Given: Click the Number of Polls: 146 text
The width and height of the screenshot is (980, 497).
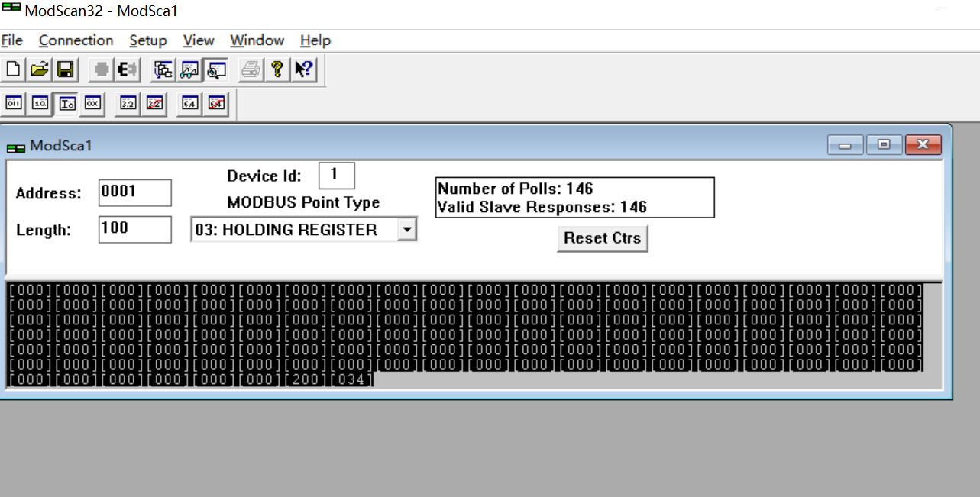Looking at the screenshot, I should pos(516,189).
